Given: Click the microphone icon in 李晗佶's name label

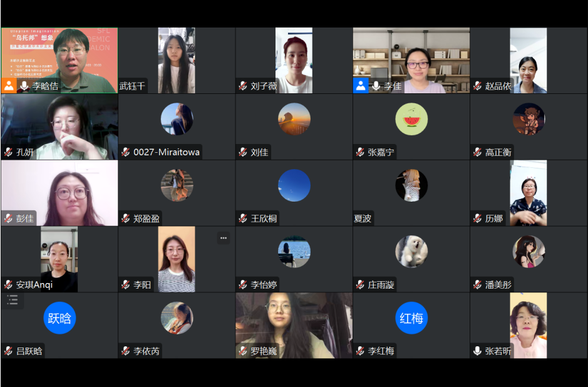Looking at the screenshot, I should point(24,86).
